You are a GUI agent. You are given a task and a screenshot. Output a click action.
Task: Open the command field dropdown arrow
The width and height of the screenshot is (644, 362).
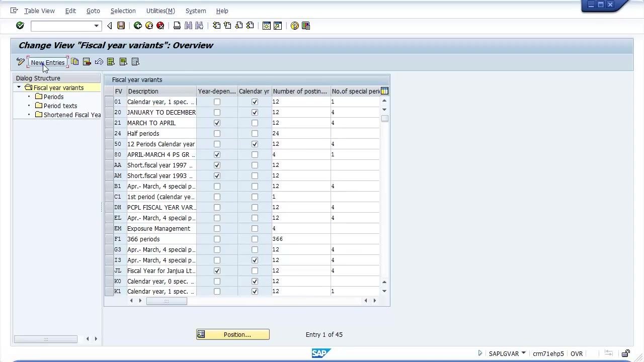pos(96,26)
